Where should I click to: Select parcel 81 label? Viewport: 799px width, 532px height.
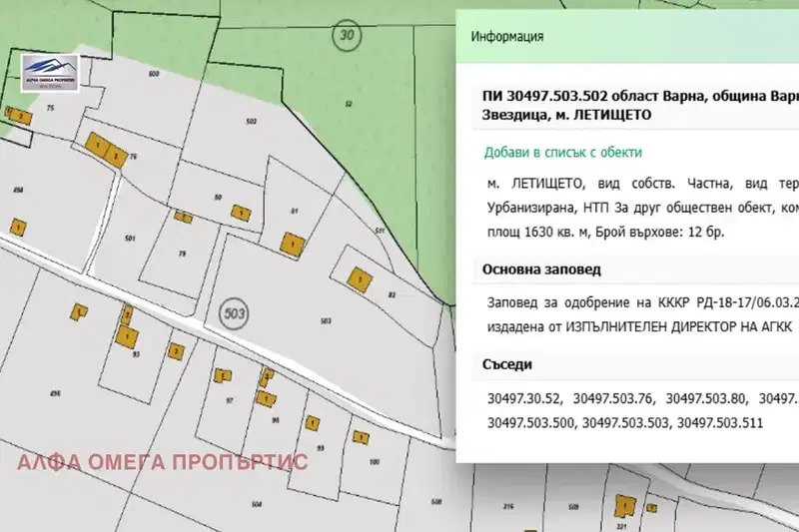(294, 211)
